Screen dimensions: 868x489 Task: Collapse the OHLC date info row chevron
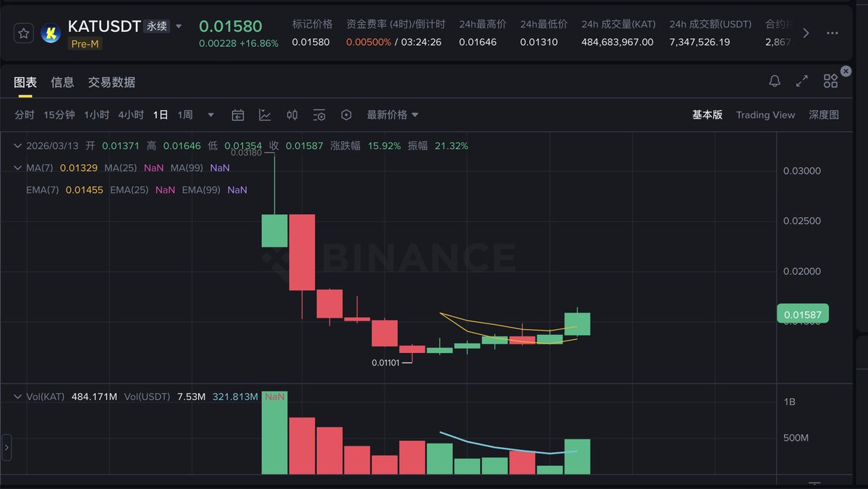17,145
